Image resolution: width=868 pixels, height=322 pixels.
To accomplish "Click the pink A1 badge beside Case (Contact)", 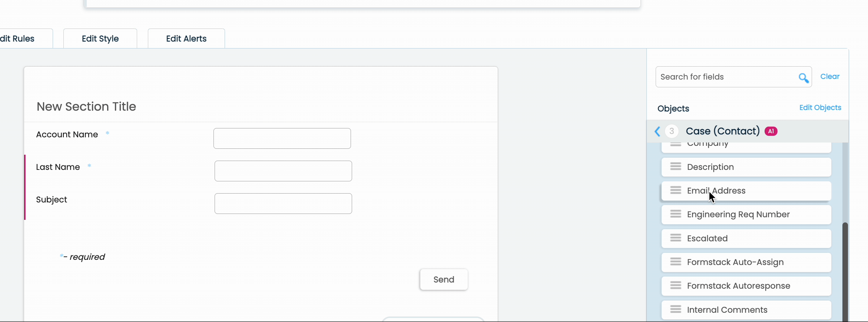I will [771, 131].
